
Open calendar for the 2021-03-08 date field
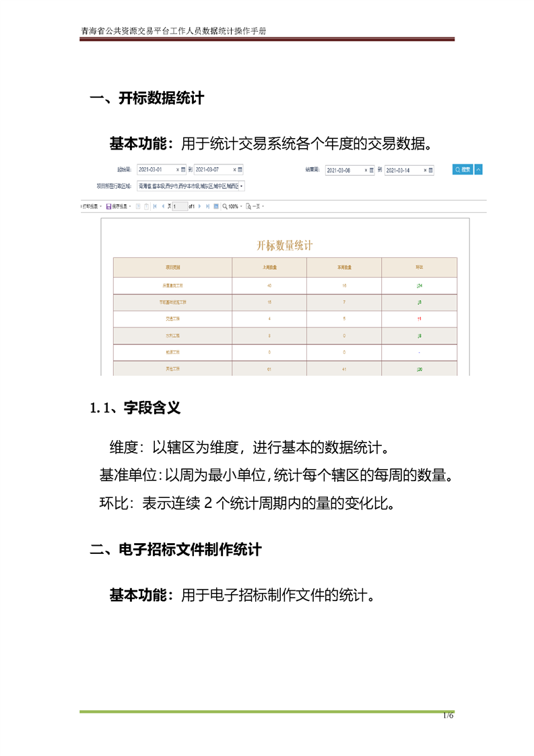371,170
